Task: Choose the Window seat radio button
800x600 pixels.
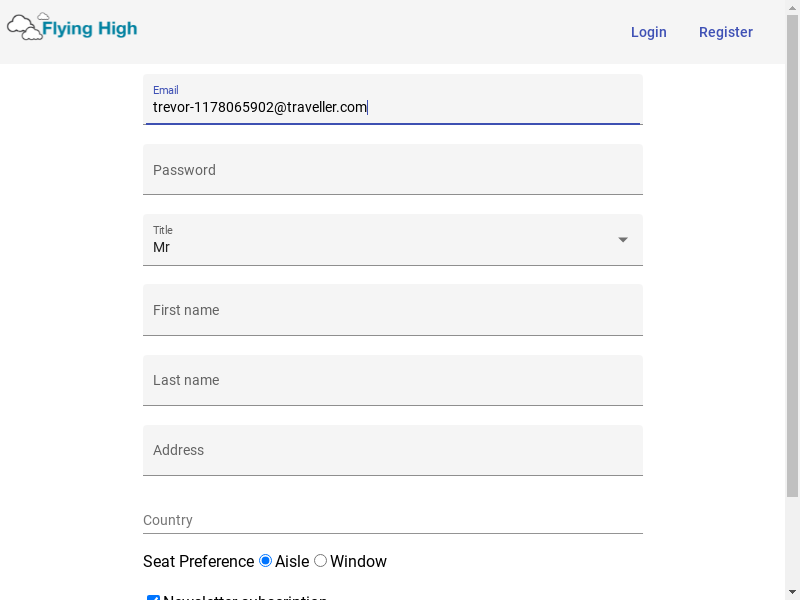Action: pyautogui.click(x=321, y=561)
